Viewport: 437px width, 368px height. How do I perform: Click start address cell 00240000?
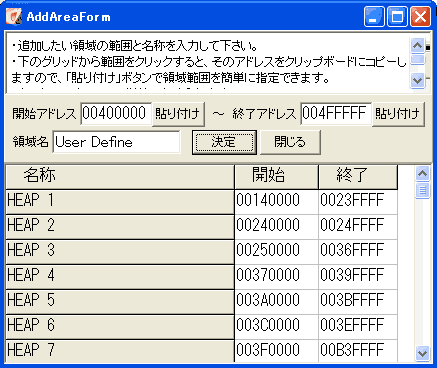[276, 227]
